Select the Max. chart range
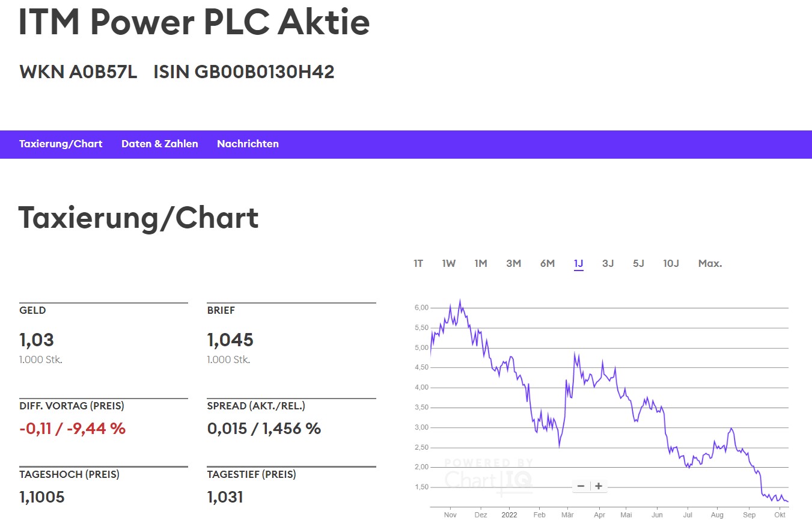Screen dimensions: 812x532 [x=710, y=263]
